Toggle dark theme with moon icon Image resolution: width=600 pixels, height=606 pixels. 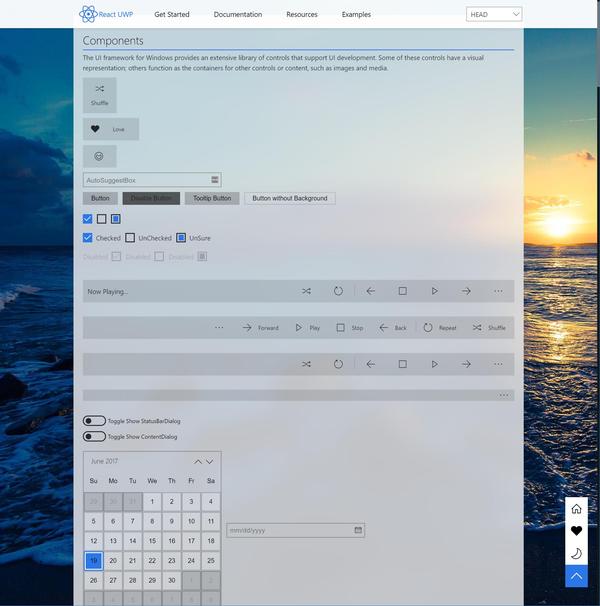click(576, 554)
